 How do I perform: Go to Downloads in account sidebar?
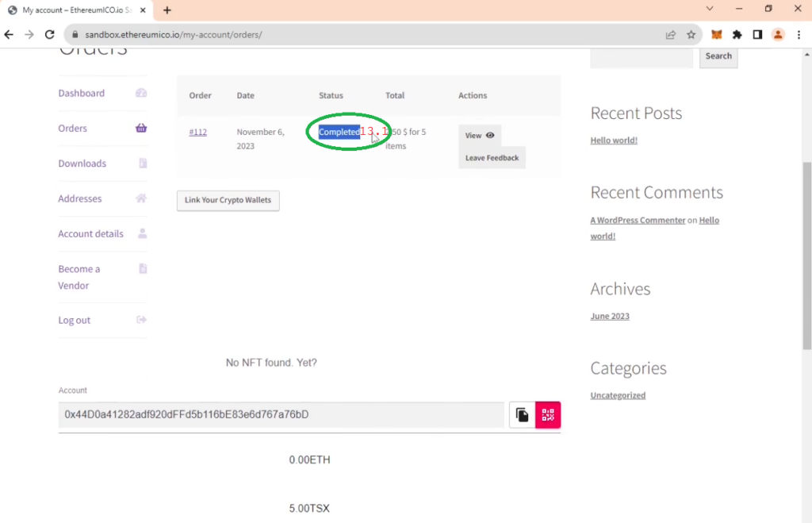point(82,163)
